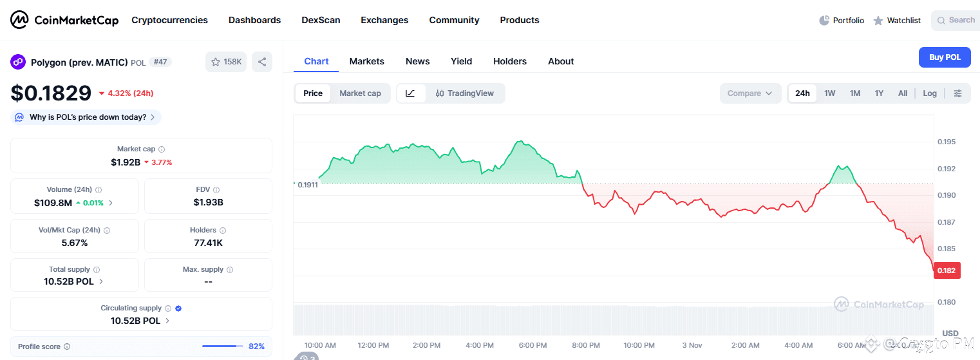The height and width of the screenshot is (360, 980).
Task: Click the share icon beside Polygon
Action: (x=262, y=62)
